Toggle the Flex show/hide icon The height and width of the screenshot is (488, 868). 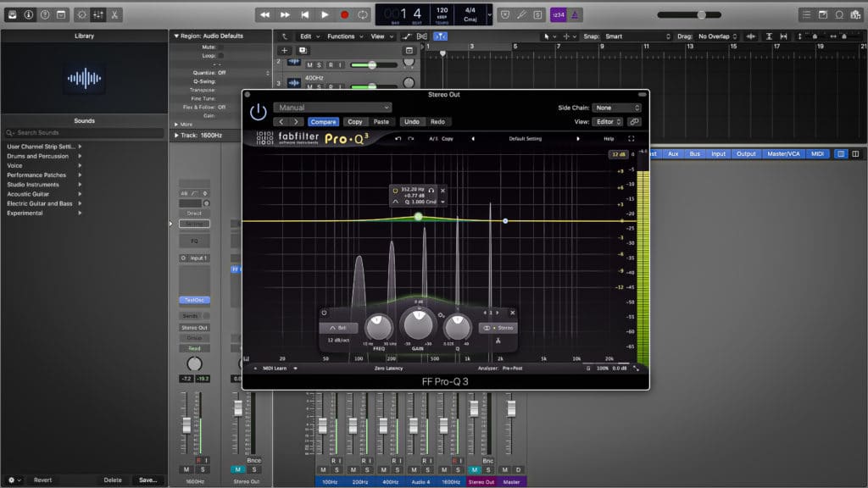coord(422,36)
